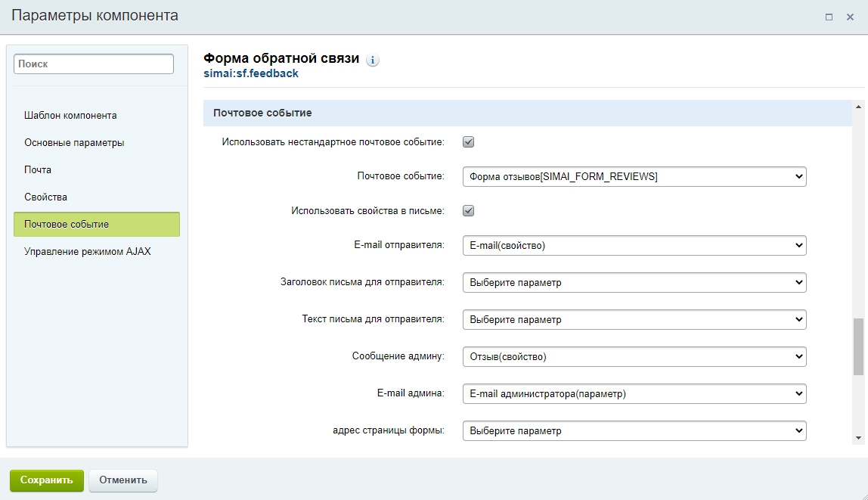868x500 pixels.
Task: Toggle Использовать нестандартное почтовое событие checkbox
Action: [x=468, y=141]
